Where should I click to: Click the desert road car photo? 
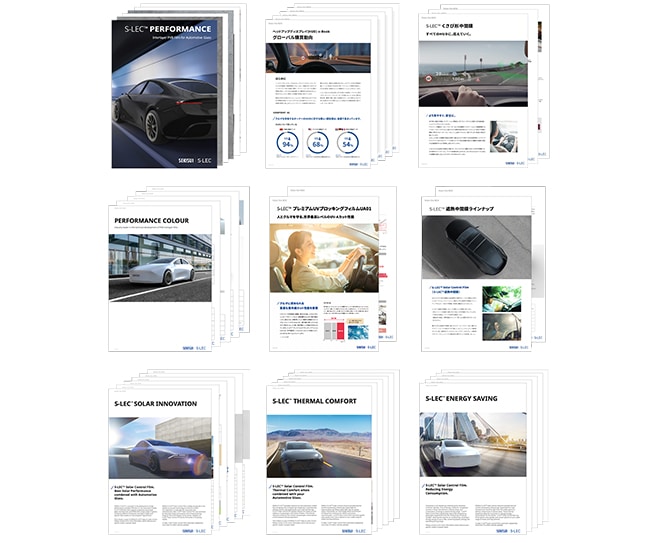[319, 446]
